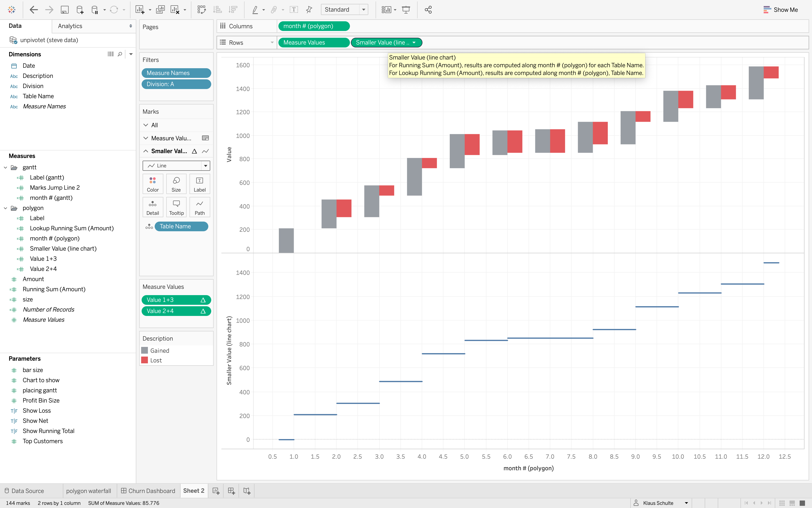
Task: Click the Share workbook icon
Action: pyautogui.click(x=428, y=10)
